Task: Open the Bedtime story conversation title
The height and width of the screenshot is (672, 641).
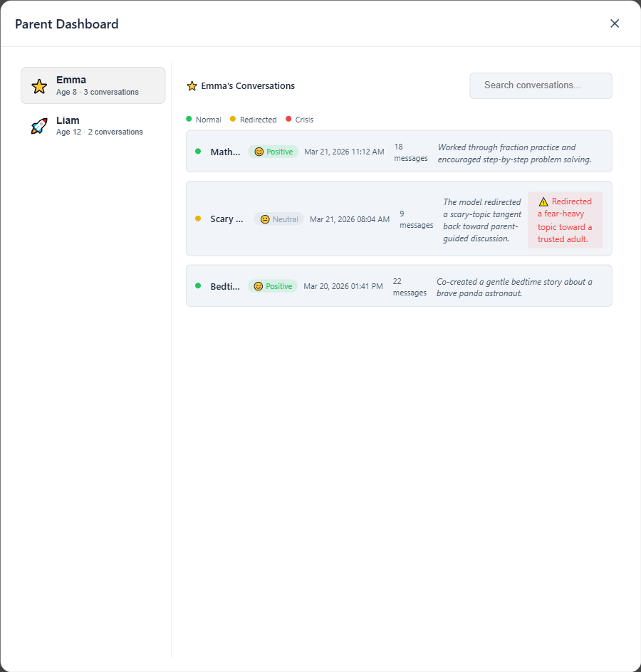Action: pos(225,286)
